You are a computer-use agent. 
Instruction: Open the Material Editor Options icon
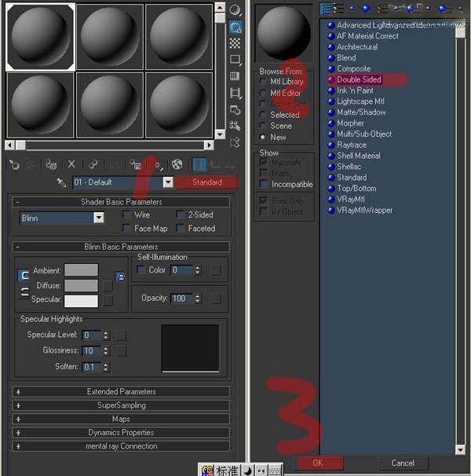pos(235,110)
